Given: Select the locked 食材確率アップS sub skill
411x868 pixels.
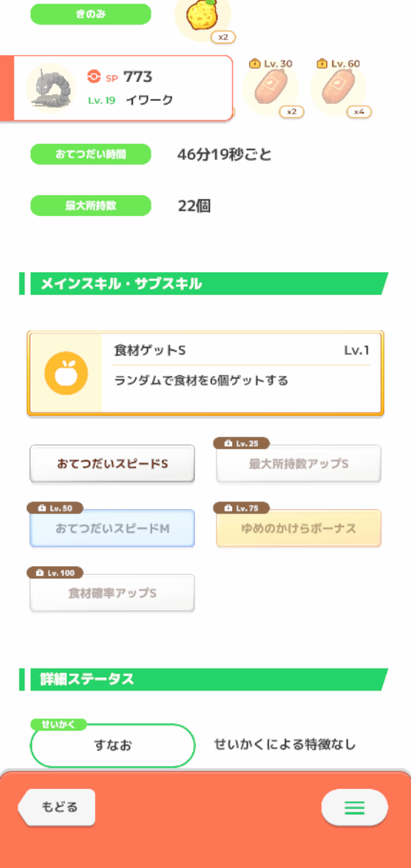Looking at the screenshot, I should 112,594.
